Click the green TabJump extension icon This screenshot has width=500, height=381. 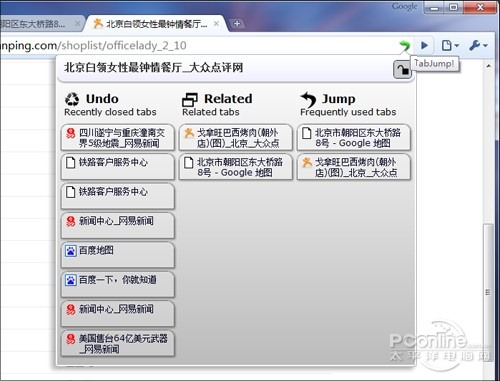pyautogui.click(x=405, y=46)
